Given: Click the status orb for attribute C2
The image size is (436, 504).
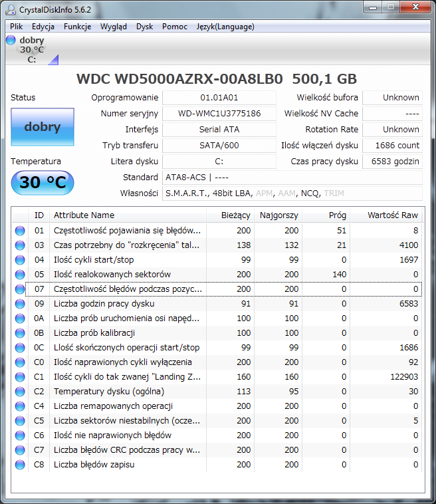Looking at the screenshot, I should [20, 392].
